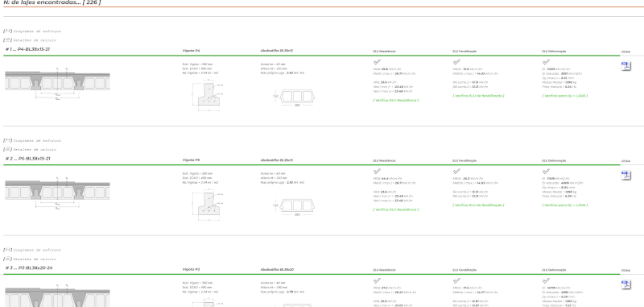Viewport: 644px width, 307px height.
Task: Click the ELU Fendilhação checkmark for slab #2
Action: point(456,172)
